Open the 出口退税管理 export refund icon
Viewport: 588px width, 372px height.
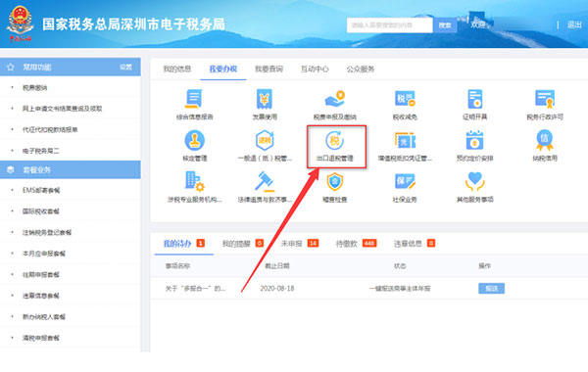click(x=334, y=141)
